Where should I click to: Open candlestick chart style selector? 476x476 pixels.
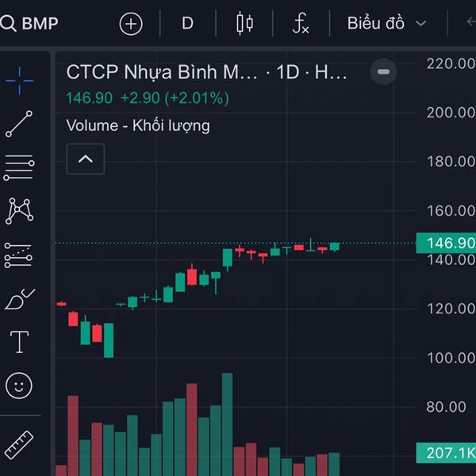(x=244, y=23)
